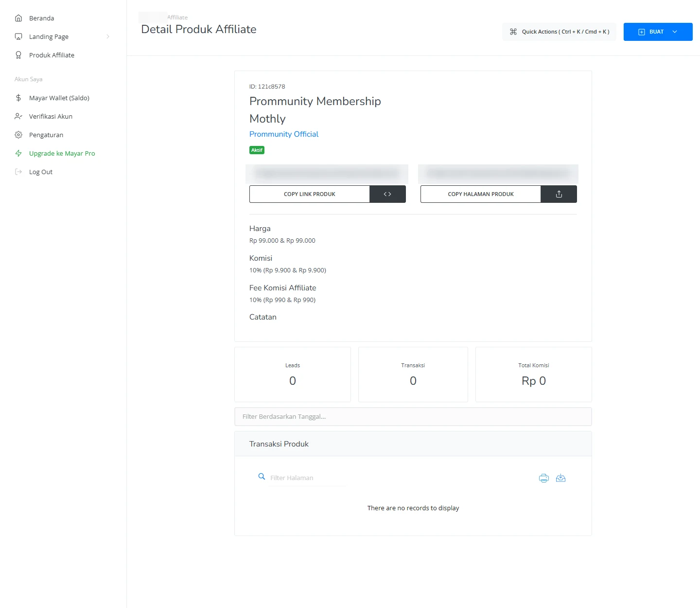Open the Prommunity Official link
The width and height of the screenshot is (700, 608).
tap(284, 134)
